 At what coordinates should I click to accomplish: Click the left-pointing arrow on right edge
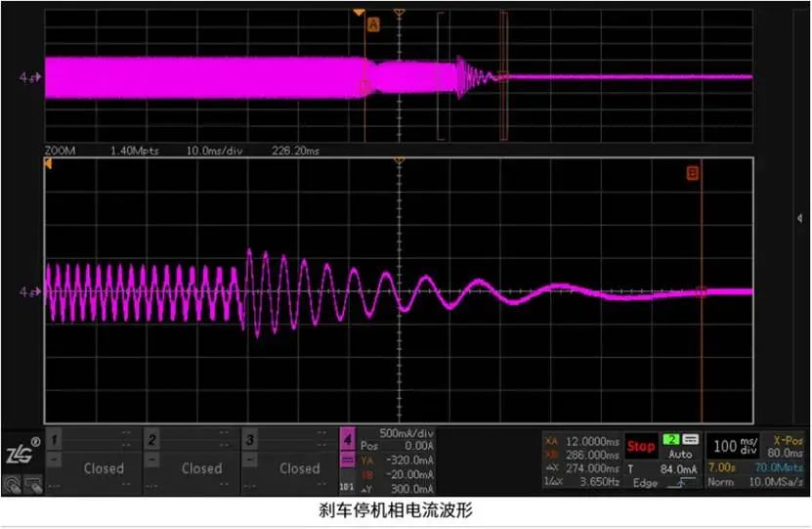tap(800, 219)
